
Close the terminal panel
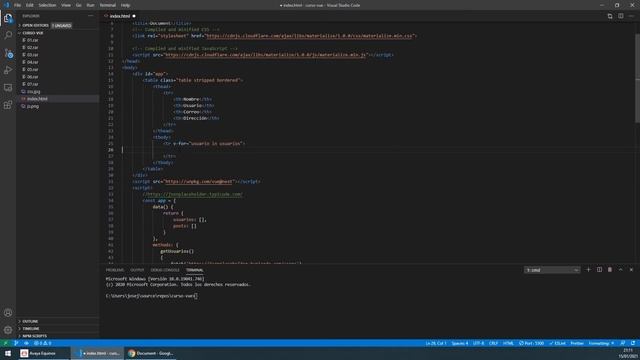pyautogui.click(x=631, y=270)
